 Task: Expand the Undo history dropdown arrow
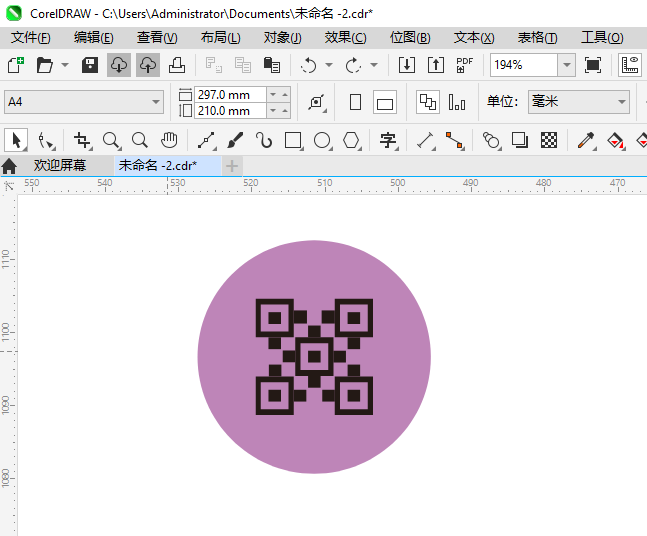tap(329, 65)
